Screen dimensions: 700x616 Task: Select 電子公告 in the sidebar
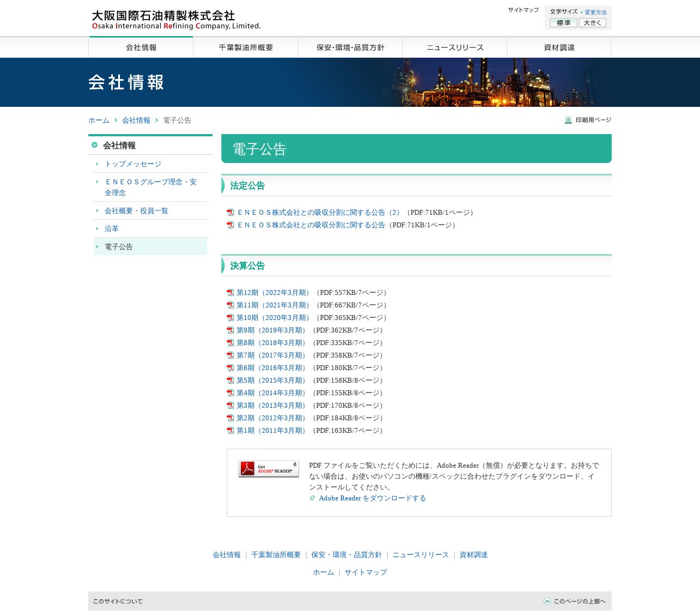[x=150, y=247]
